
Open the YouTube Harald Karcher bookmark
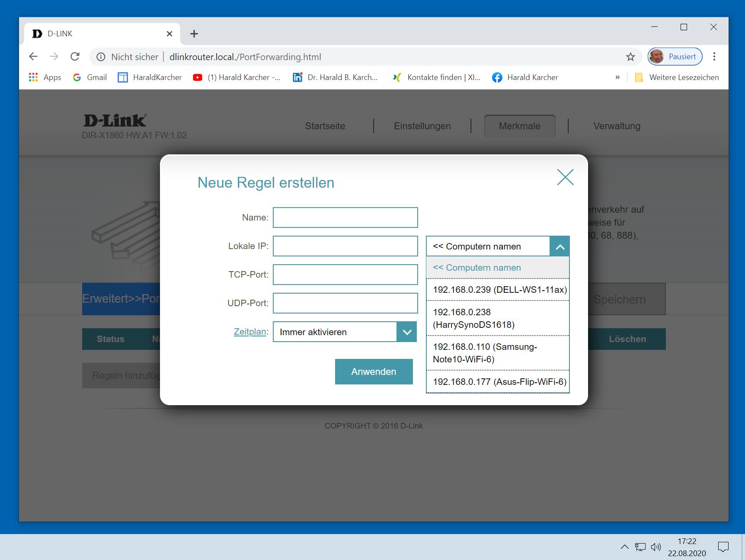[237, 77]
